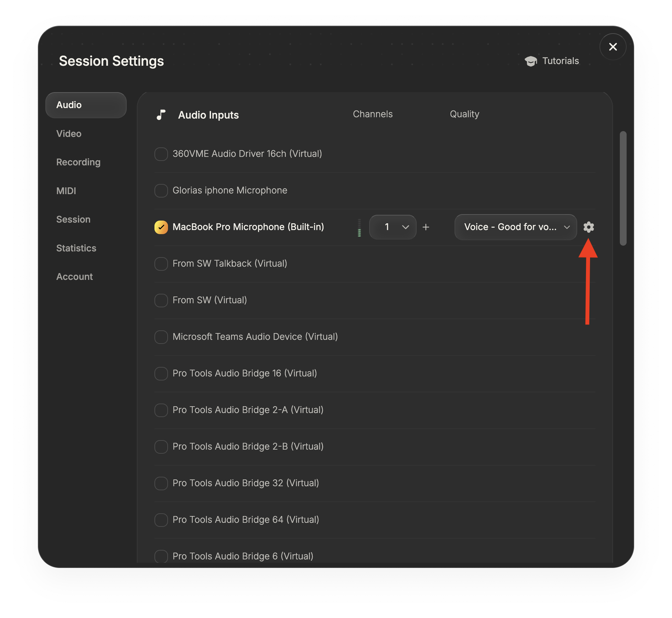
Task: Enable From SW (Virtual) input
Action: point(161,300)
